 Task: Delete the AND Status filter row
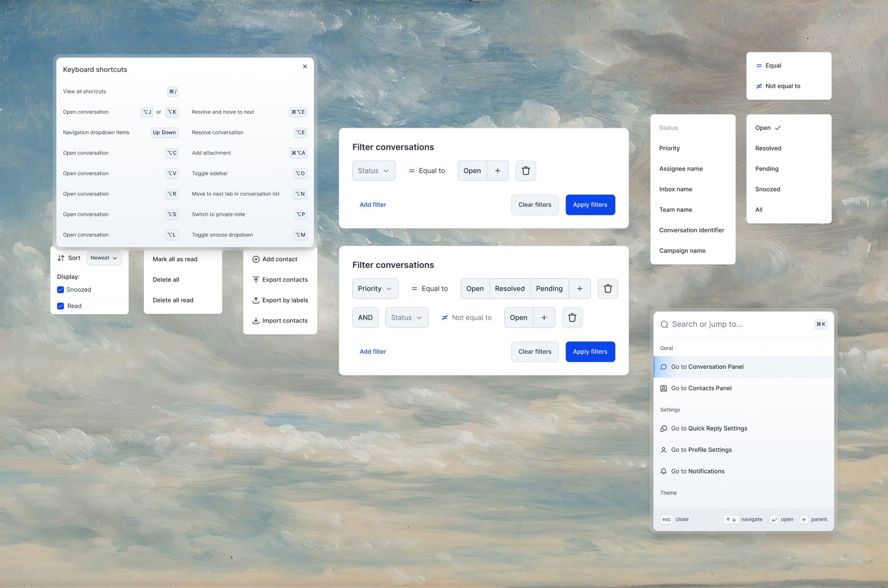[x=572, y=318]
